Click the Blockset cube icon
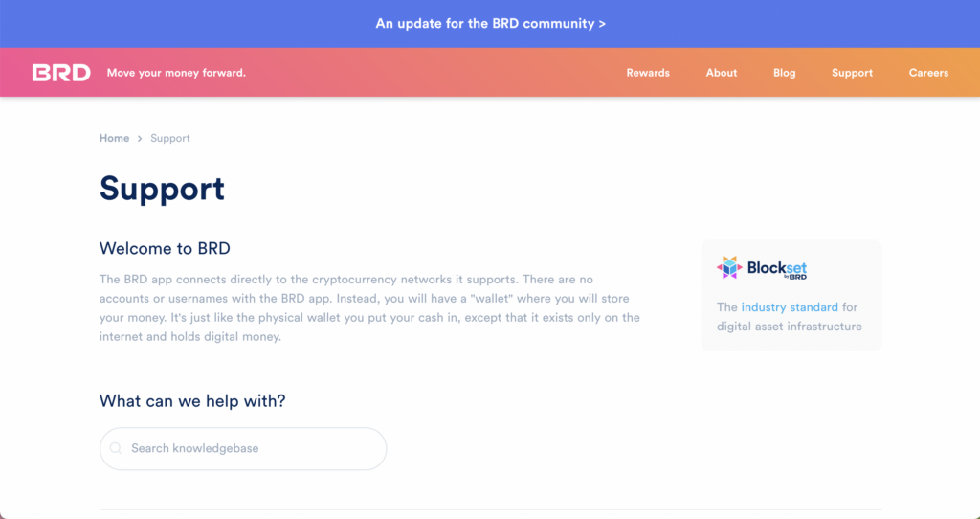Viewport: 980px width, 519px height. click(730, 268)
